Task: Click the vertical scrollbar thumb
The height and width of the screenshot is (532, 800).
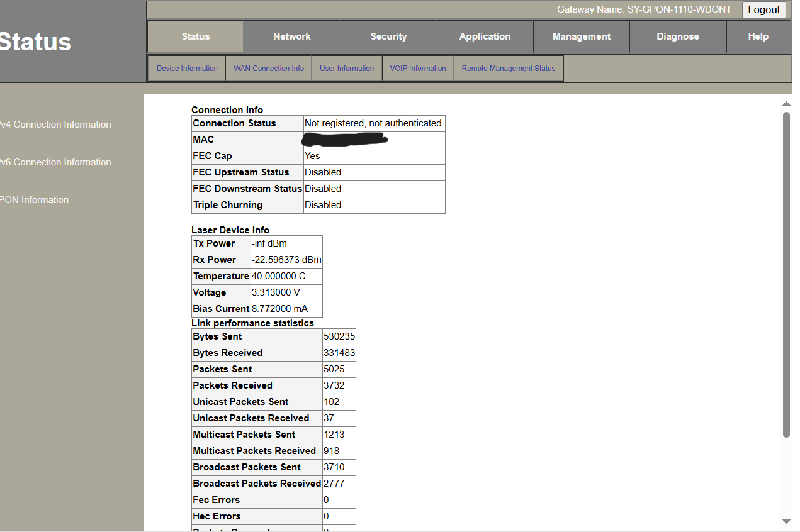Action: pyautogui.click(x=786, y=274)
